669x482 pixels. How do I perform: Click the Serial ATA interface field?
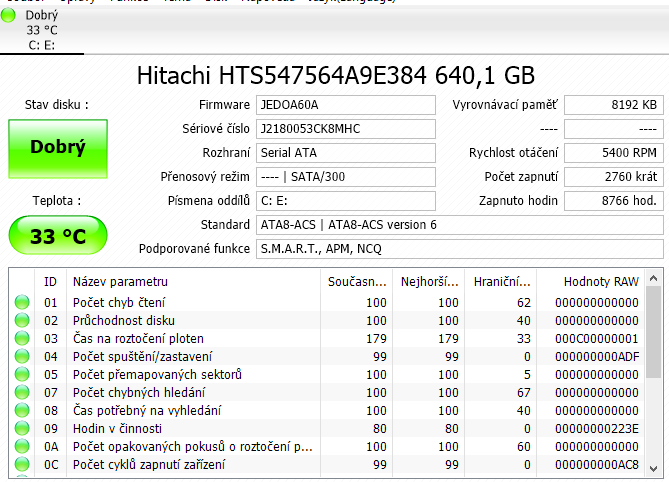coord(346,153)
